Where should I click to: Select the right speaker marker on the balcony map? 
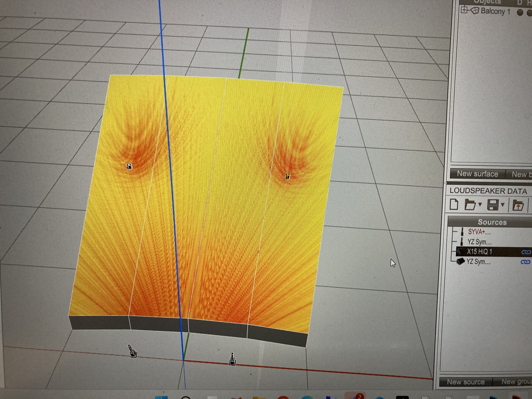click(x=288, y=176)
